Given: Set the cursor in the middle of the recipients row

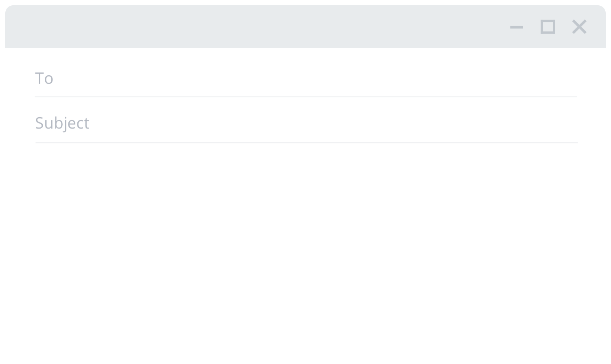Looking at the screenshot, I should [x=306, y=78].
